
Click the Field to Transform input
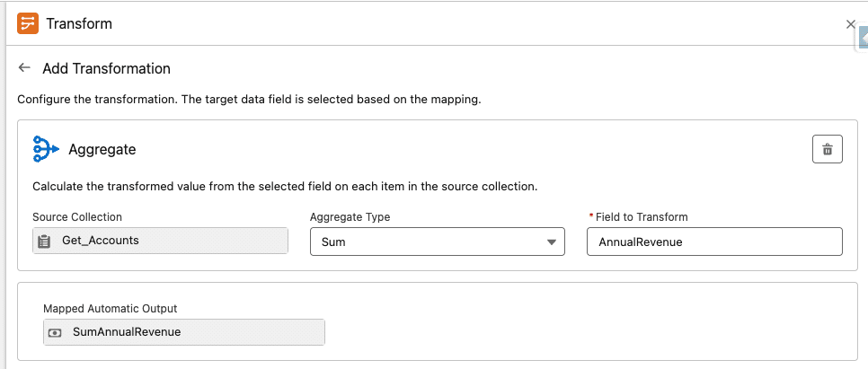pyautogui.click(x=713, y=242)
